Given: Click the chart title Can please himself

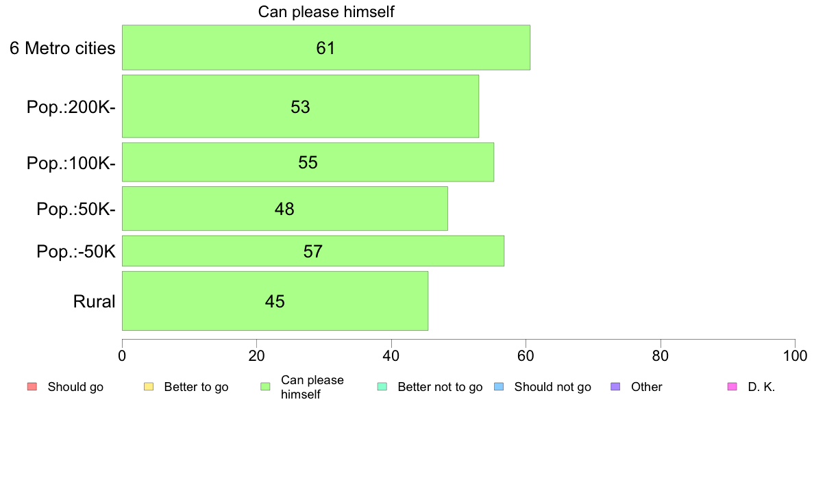Looking at the screenshot, I should click(326, 12).
